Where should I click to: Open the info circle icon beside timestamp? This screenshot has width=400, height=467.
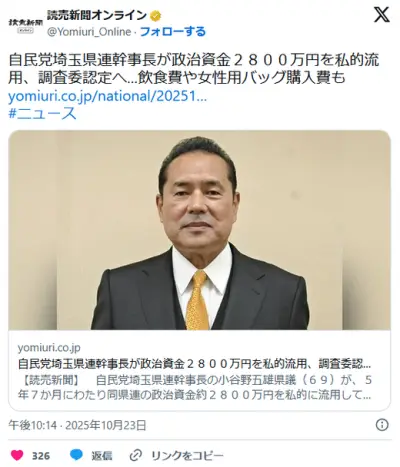pyautogui.click(x=382, y=425)
